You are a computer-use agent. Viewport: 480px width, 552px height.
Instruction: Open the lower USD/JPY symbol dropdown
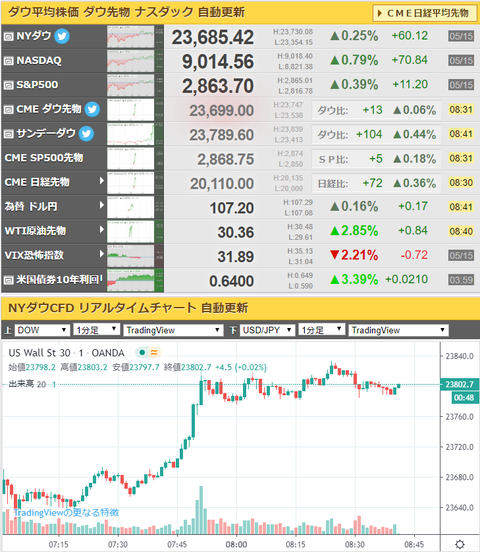267,330
